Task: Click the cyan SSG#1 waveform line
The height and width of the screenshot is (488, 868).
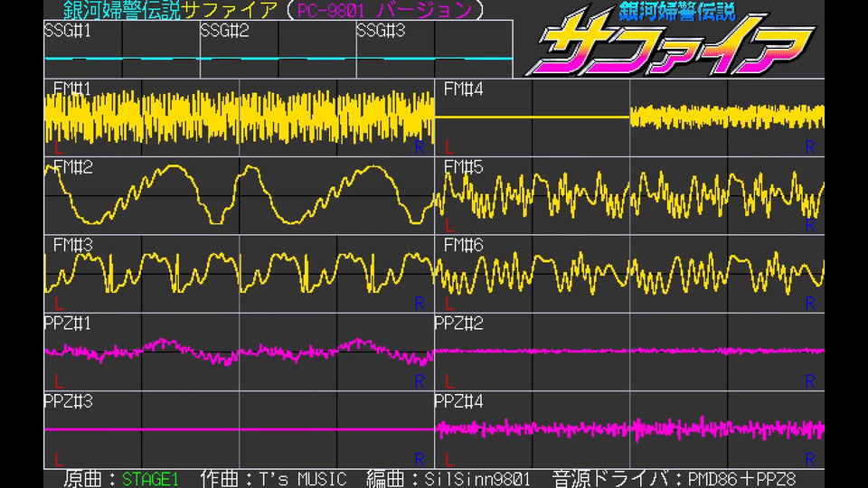Action: pyautogui.click(x=122, y=58)
